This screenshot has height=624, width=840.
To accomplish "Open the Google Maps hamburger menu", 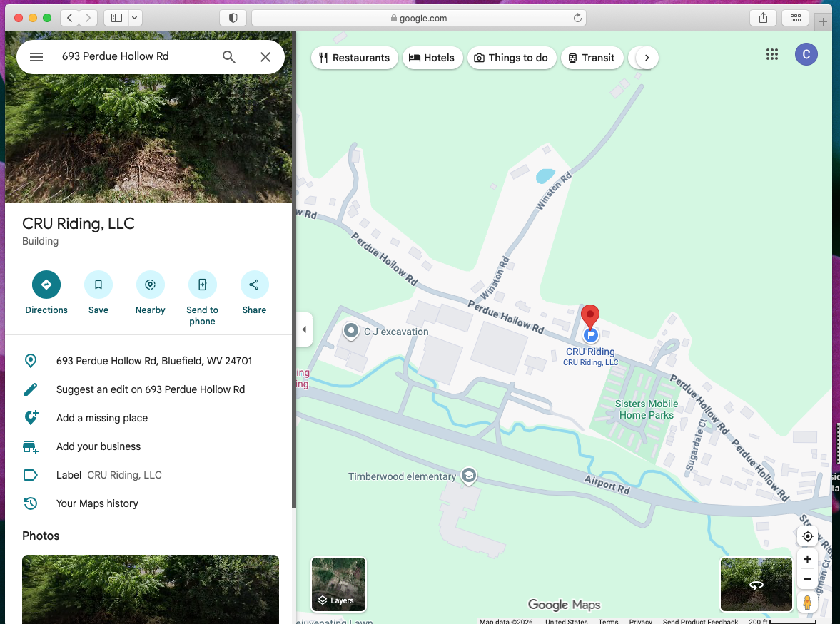I will pos(36,57).
